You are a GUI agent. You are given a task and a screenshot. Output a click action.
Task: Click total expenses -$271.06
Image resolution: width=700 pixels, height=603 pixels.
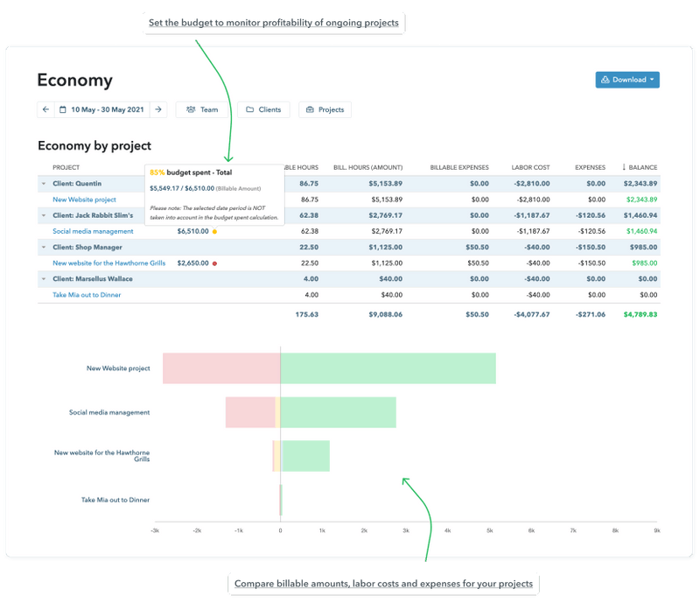click(x=590, y=314)
